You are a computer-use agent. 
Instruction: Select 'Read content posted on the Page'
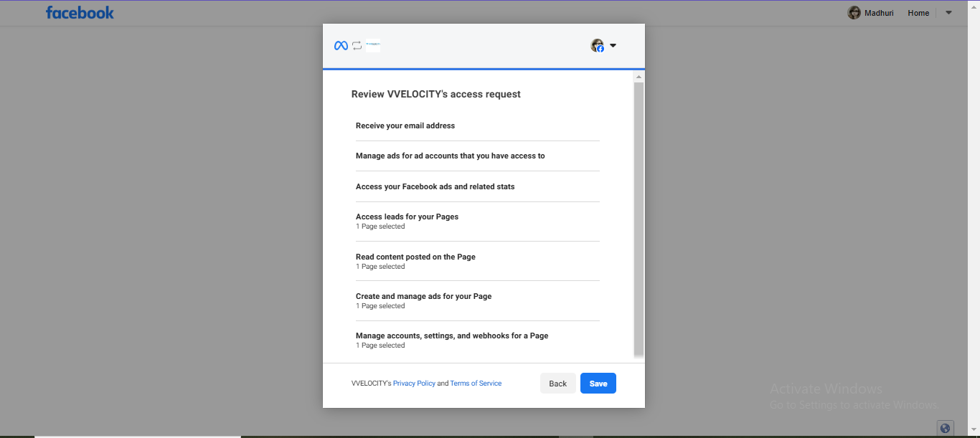click(x=477, y=261)
